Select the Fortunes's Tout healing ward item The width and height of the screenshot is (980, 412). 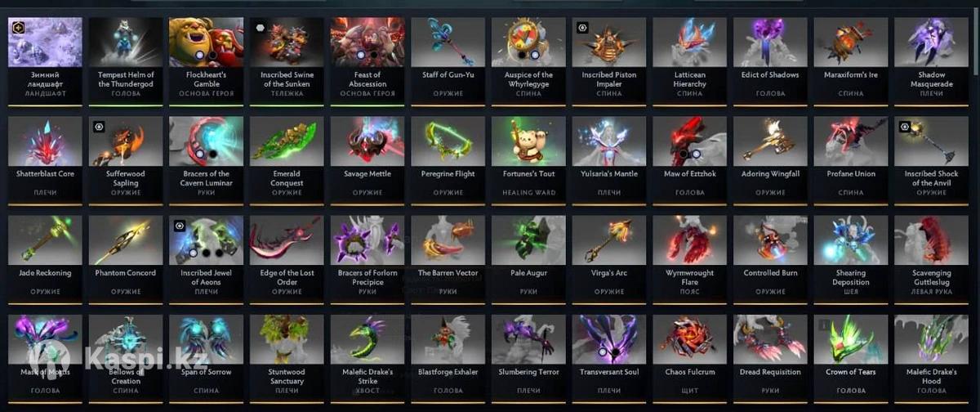(x=529, y=157)
